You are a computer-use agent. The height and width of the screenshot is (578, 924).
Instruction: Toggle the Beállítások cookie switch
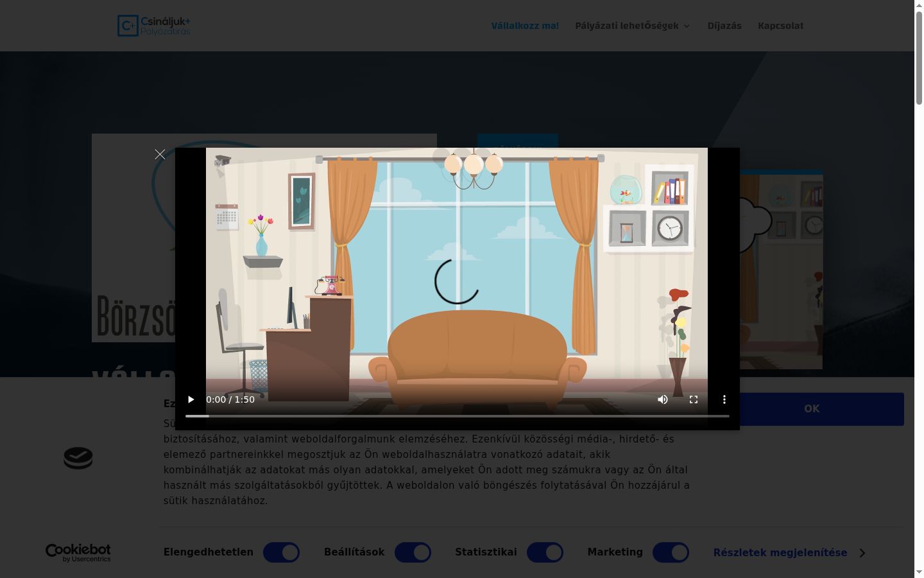point(413,552)
